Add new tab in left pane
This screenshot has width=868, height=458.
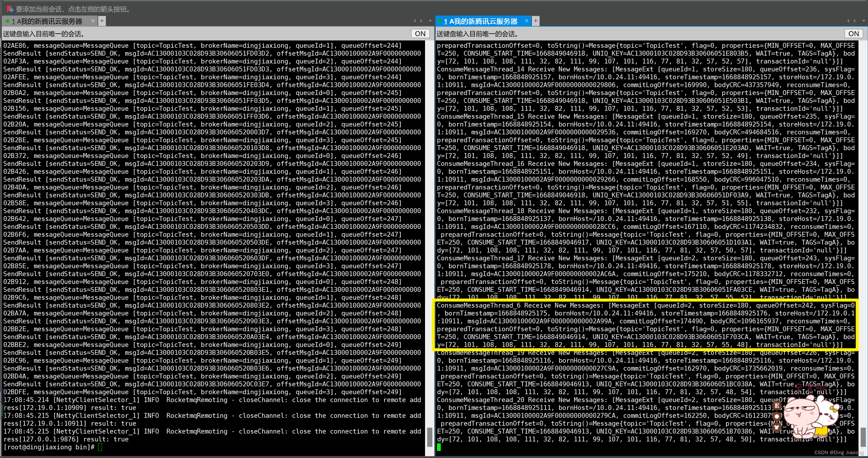pos(102,21)
